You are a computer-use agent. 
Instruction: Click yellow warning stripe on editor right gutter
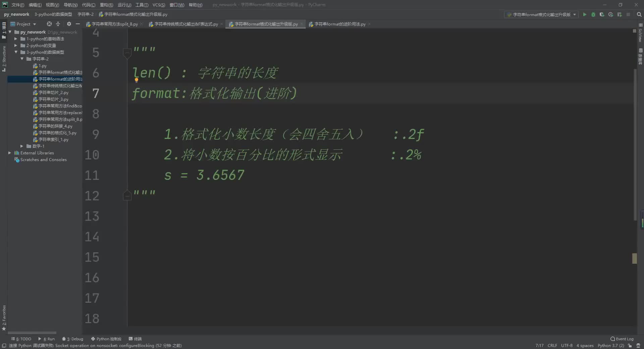pos(634,258)
